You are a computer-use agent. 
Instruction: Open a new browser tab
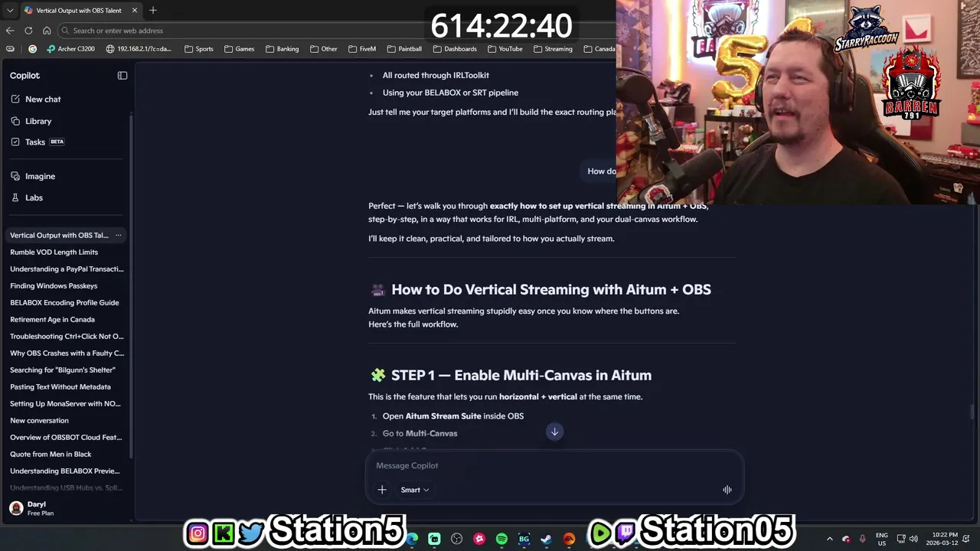(x=153, y=10)
